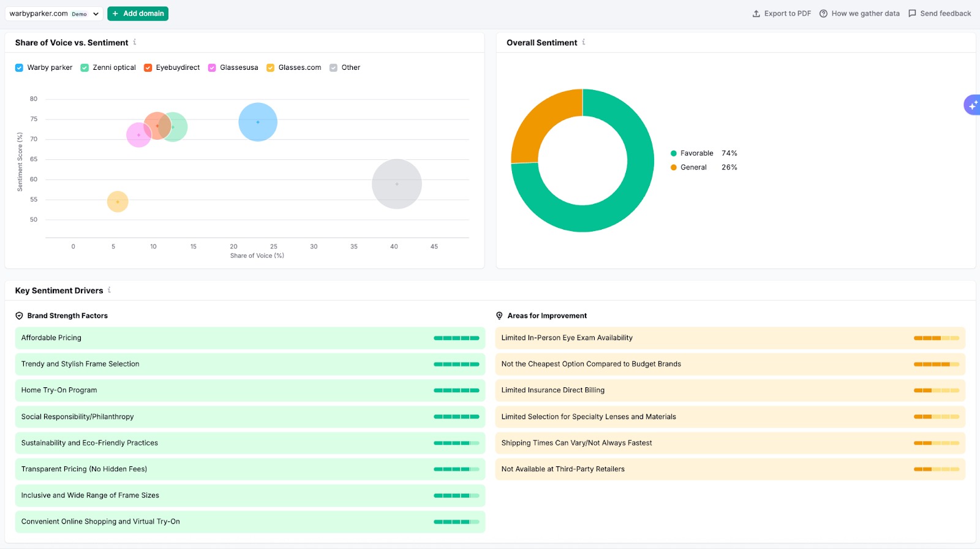Disable the Glasses.com series checkbox
Image resolution: width=980 pixels, height=549 pixels.
pos(270,68)
